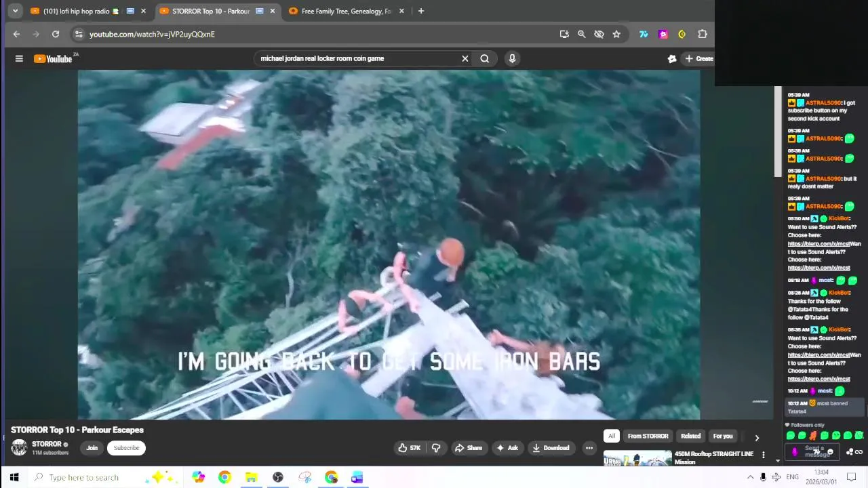
Task: Open a new browser tab
Action: 421,11
